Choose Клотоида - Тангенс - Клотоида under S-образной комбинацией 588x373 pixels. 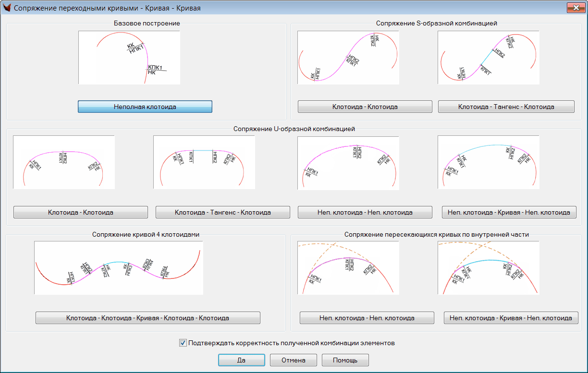pyautogui.click(x=506, y=107)
